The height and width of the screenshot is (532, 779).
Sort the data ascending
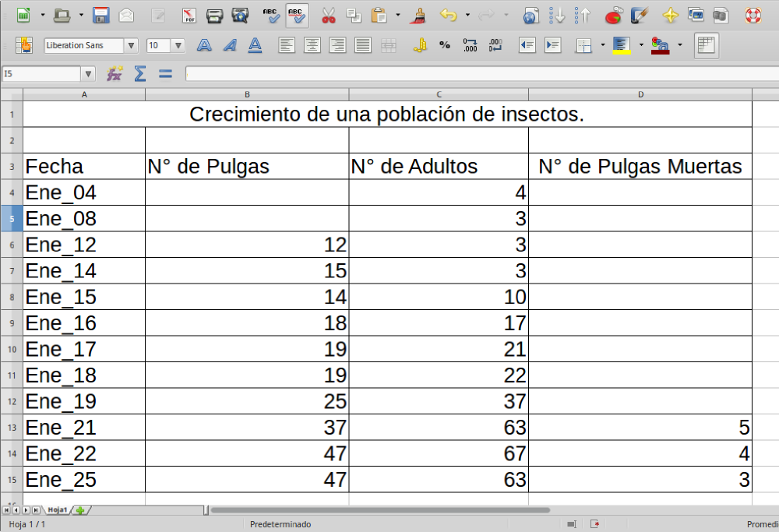point(557,16)
